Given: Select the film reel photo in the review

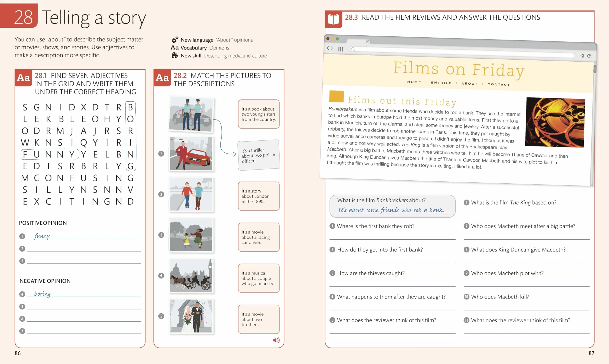Looking at the screenshot, I should coord(555,122).
